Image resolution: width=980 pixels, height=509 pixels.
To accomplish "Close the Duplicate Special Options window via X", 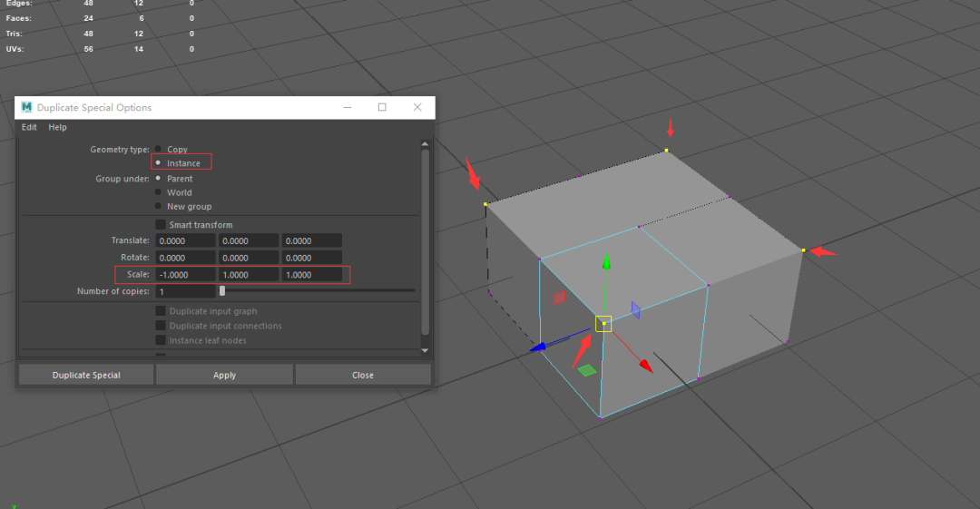I will click(x=417, y=108).
